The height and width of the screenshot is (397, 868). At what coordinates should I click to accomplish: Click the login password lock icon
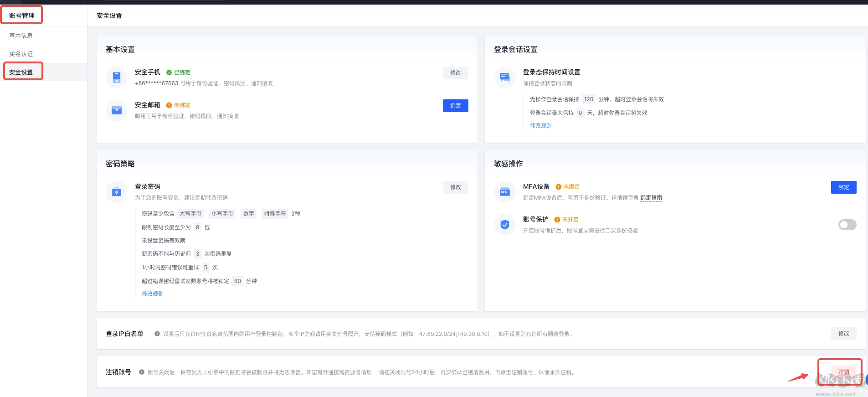click(x=117, y=192)
